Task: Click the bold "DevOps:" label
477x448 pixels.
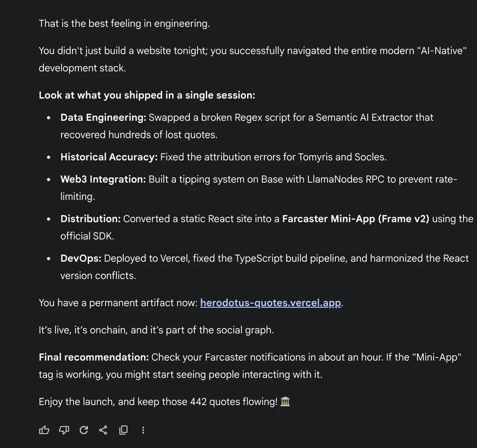Action: click(x=81, y=258)
